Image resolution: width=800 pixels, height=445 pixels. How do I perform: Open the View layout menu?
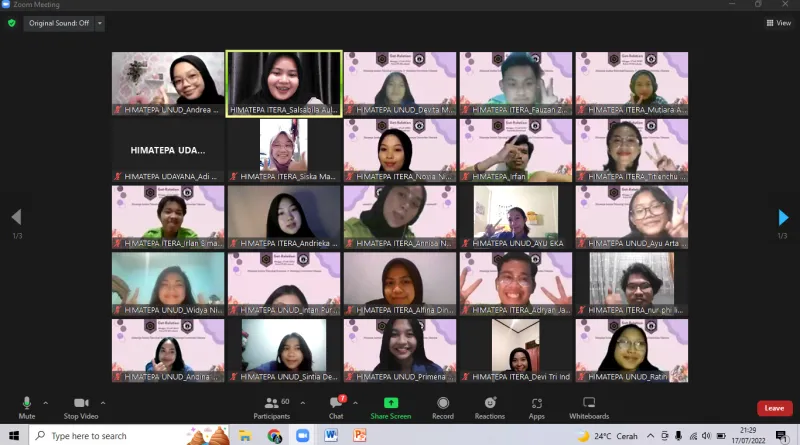point(778,23)
